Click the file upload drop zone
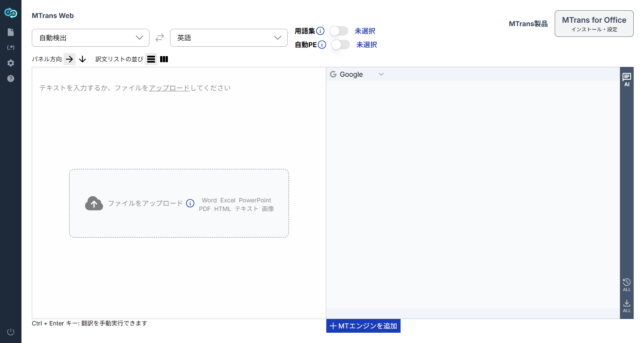 pos(179,203)
